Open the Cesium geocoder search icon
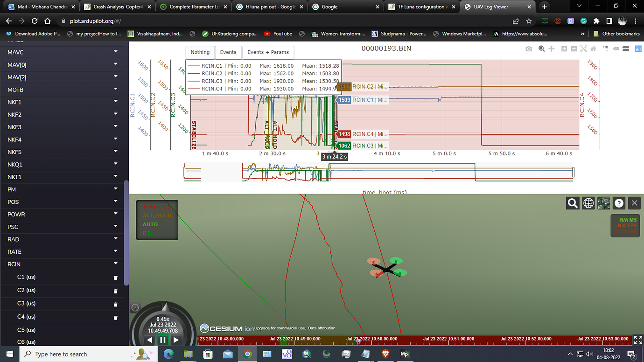This screenshot has width=644, height=362. coord(573,203)
